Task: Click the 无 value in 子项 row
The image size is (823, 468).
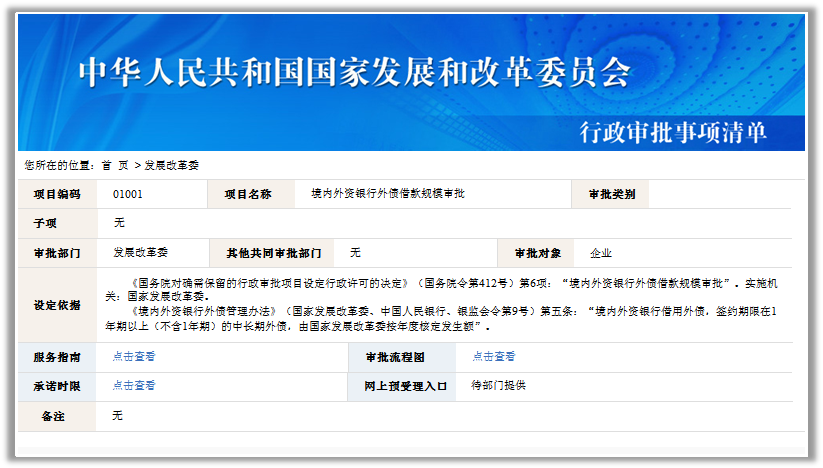Action: point(119,223)
